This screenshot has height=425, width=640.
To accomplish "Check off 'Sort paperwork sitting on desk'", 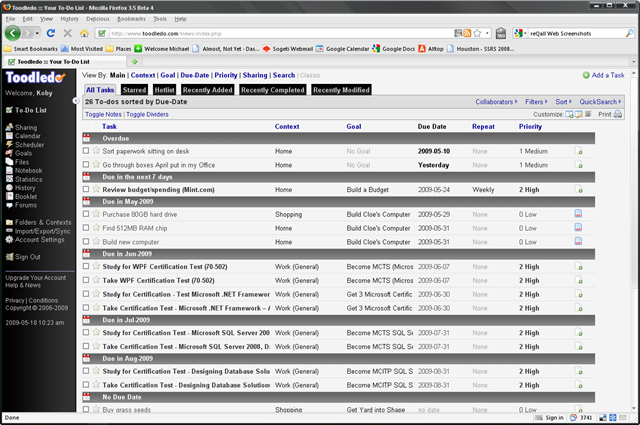I will pos(86,151).
